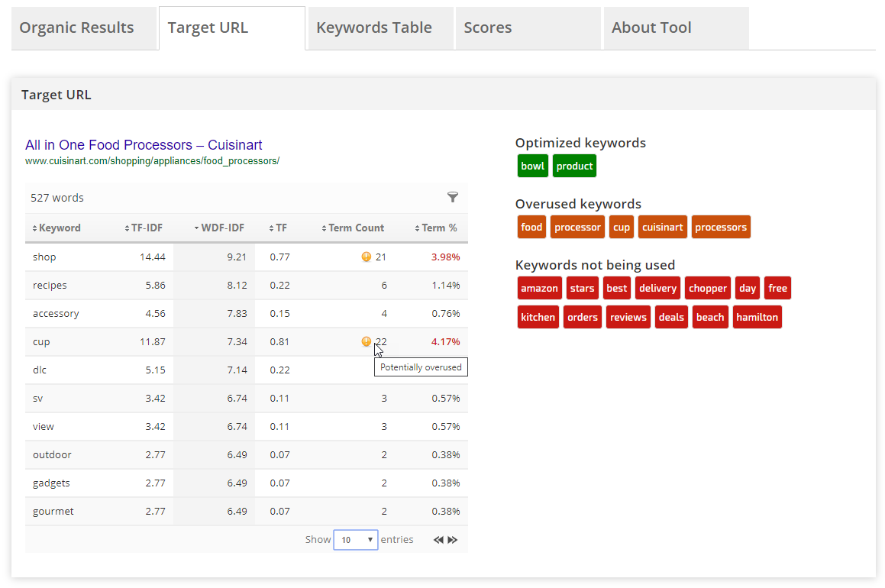
Task: Open the About Tool tab
Action: coord(651,28)
